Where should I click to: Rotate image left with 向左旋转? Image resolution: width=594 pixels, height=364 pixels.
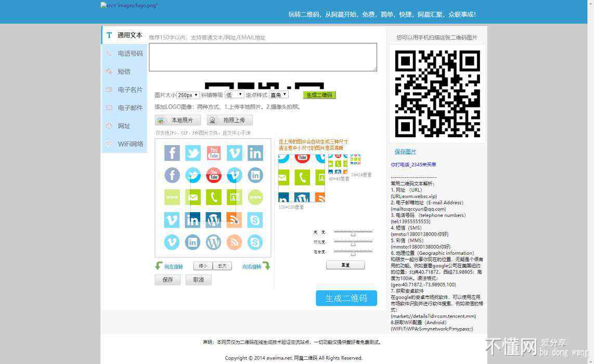170,266
